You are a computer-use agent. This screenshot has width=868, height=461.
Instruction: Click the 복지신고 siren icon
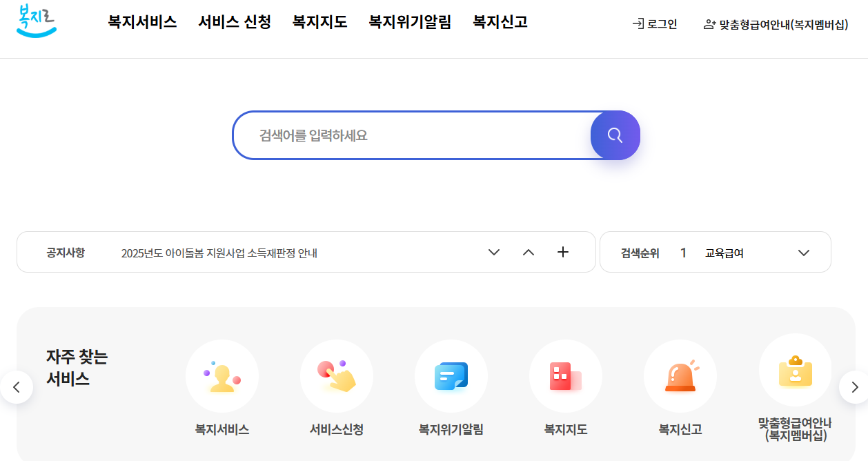[x=680, y=376]
